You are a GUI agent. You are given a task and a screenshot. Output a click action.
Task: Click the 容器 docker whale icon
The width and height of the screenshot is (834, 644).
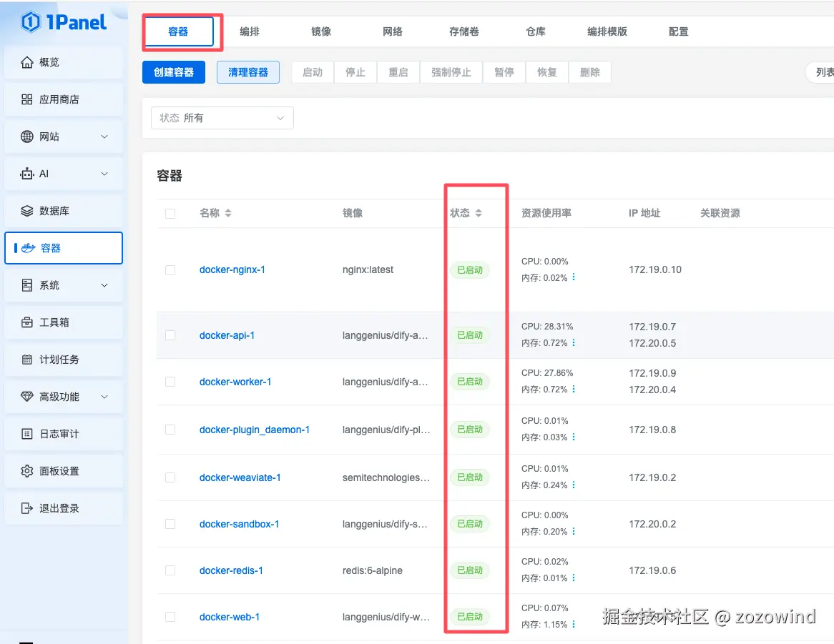(x=28, y=248)
